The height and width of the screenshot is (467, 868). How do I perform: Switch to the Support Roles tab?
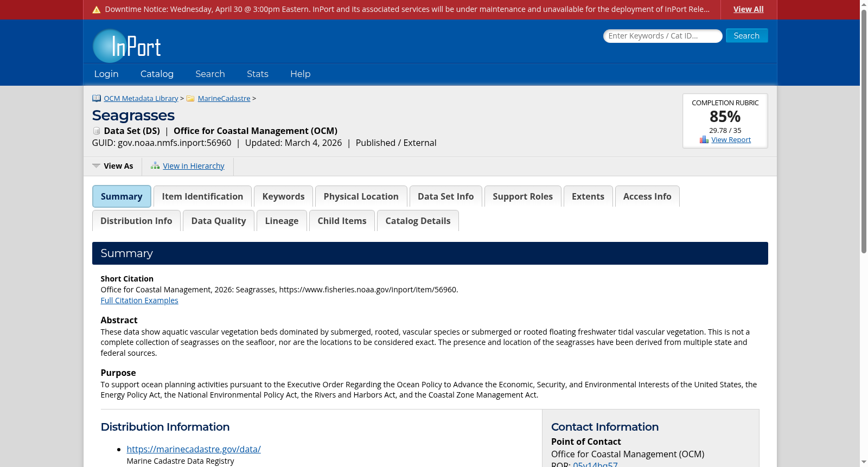(x=522, y=196)
